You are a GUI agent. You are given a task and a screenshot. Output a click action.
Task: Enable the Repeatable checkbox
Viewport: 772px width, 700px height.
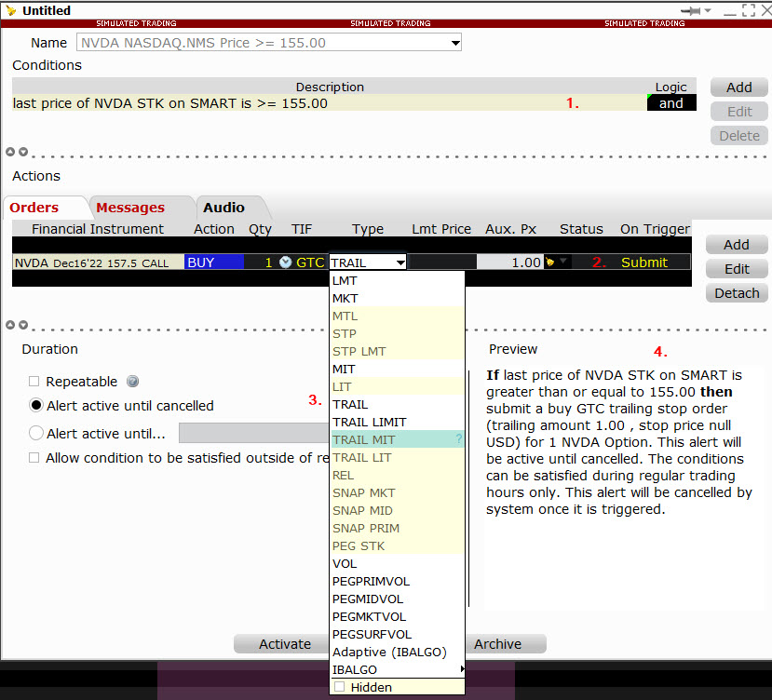[x=34, y=382]
